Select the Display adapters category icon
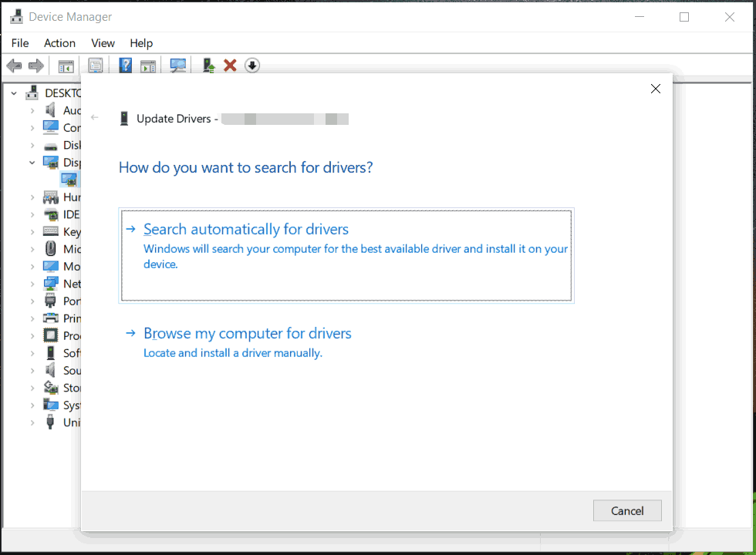The height and width of the screenshot is (555, 756). [x=51, y=163]
